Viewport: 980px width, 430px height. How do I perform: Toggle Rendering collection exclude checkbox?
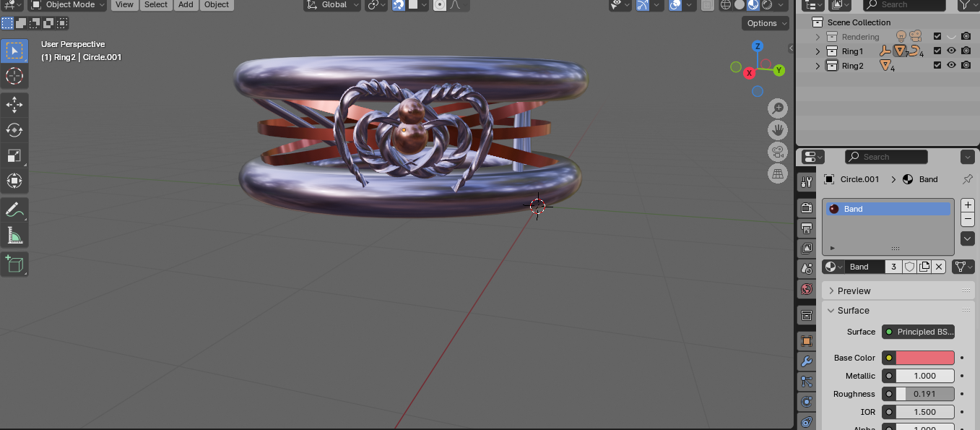point(937,37)
